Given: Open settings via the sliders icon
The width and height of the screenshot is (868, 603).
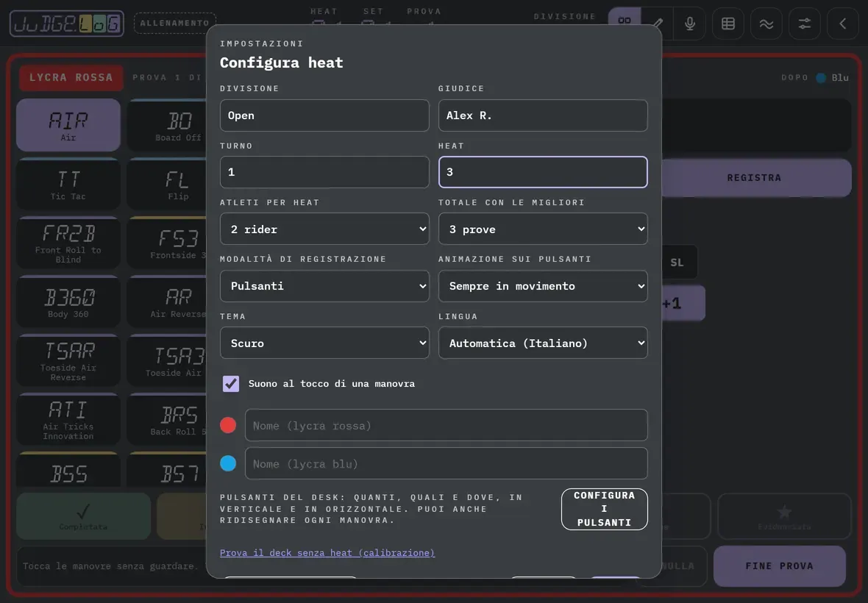Looking at the screenshot, I should [804, 24].
